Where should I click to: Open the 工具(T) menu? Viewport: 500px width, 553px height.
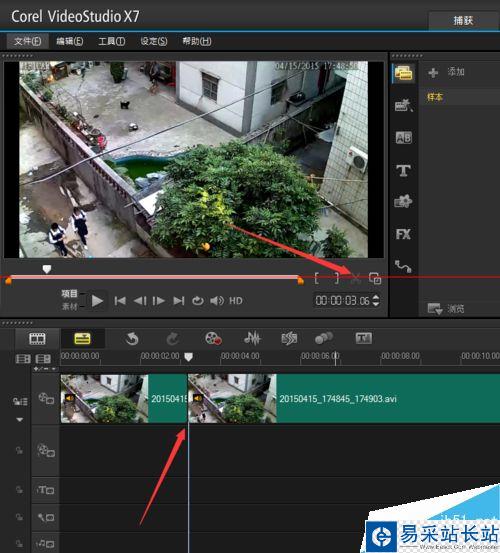[x=111, y=41]
